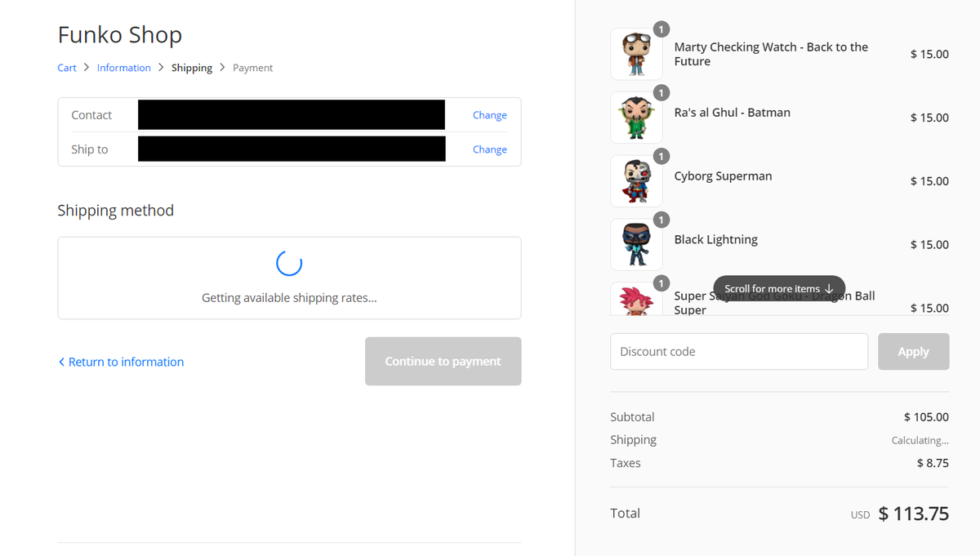Apply the discount code
The width and height of the screenshot is (980, 556).
[x=913, y=352]
